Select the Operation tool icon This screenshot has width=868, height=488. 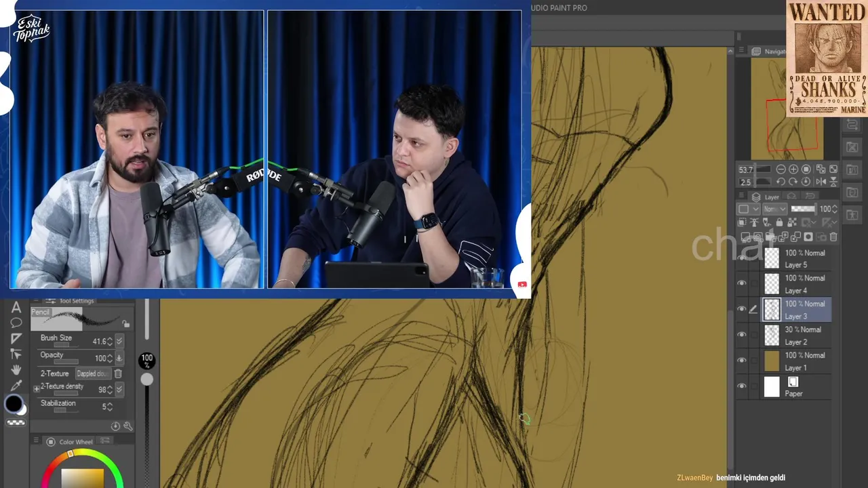(x=16, y=354)
